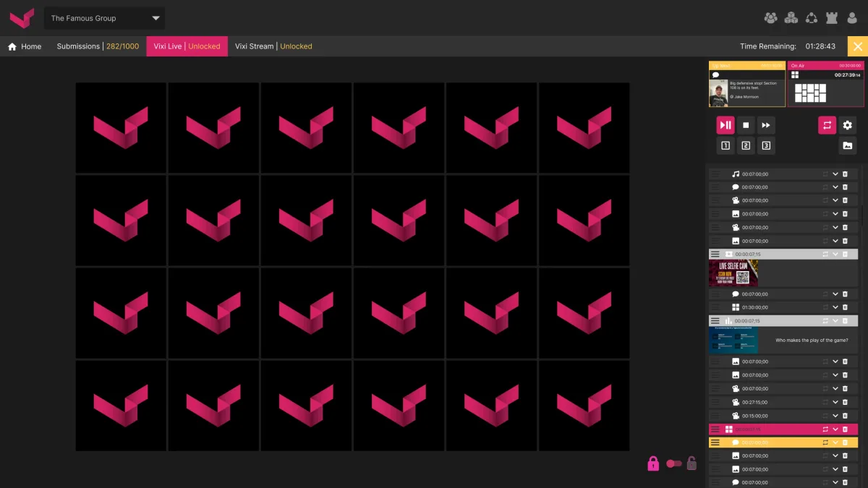Delete the yellow highlighted playlist item

[845, 442]
